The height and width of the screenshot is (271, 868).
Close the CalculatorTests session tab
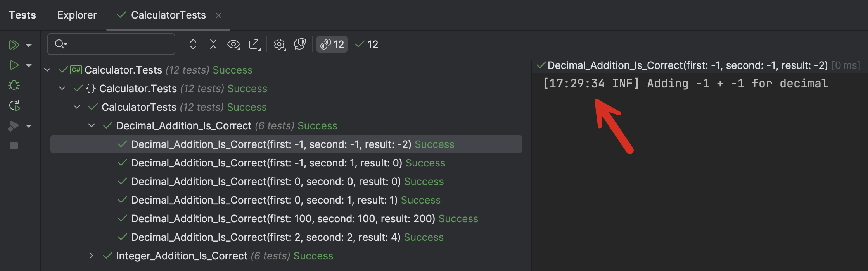click(219, 15)
